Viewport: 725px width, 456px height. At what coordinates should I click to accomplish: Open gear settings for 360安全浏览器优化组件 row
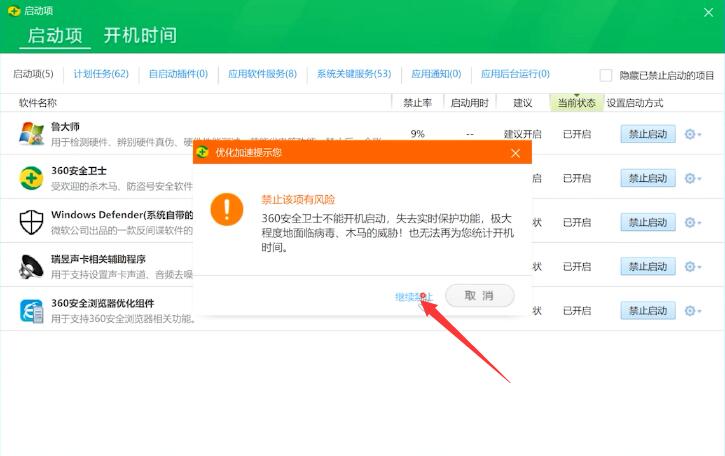pos(693,311)
